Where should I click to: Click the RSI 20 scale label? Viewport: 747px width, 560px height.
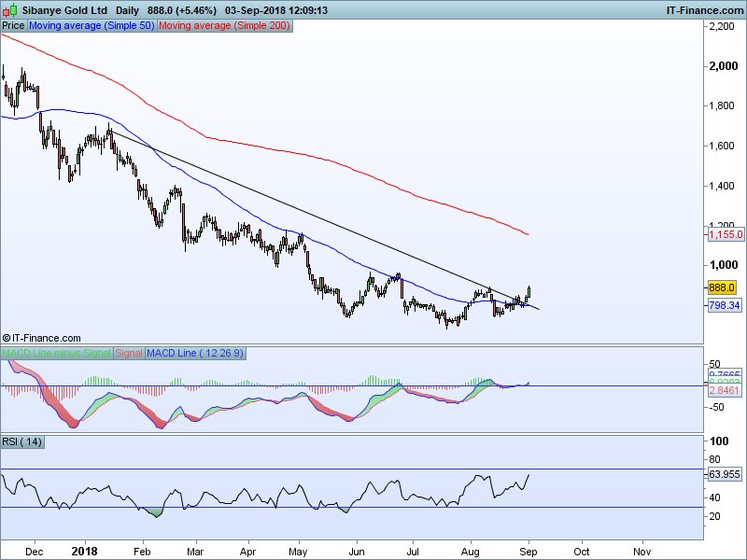click(715, 516)
